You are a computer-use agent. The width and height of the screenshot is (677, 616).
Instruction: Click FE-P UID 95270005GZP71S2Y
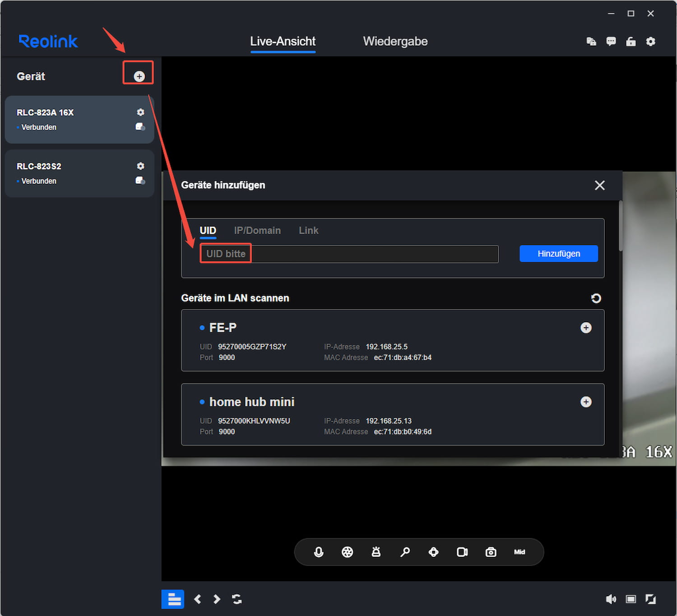252,347
